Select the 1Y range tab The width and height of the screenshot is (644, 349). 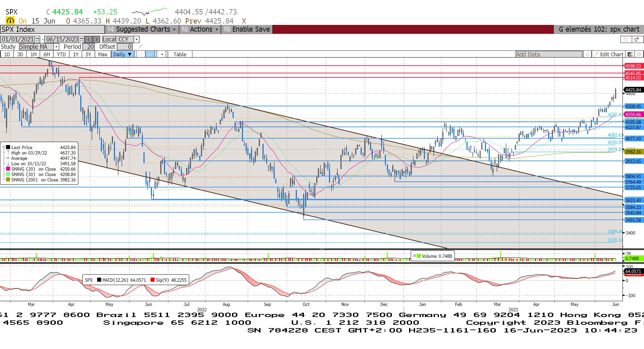(76, 54)
